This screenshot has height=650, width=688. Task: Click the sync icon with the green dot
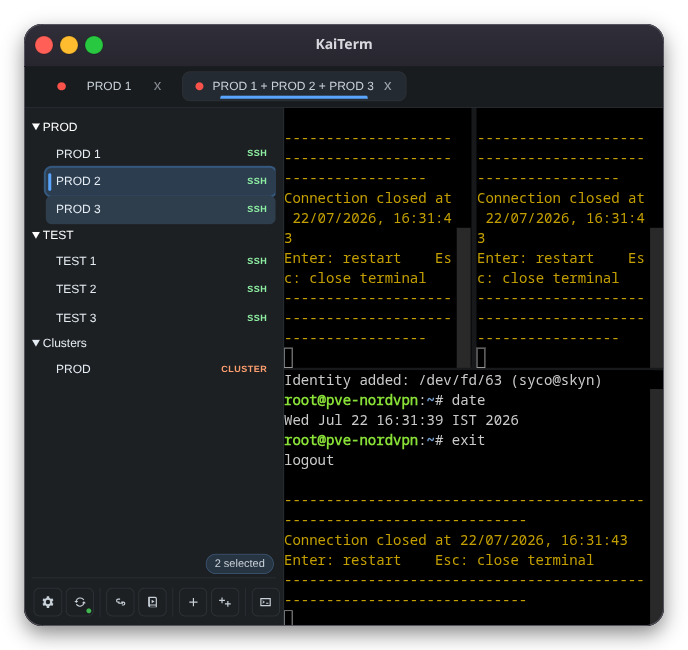point(80,602)
